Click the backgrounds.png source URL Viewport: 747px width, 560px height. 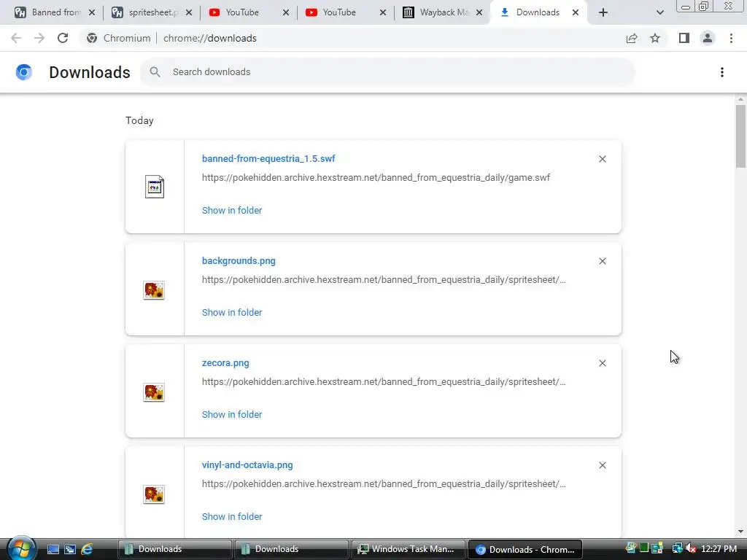point(384,279)
